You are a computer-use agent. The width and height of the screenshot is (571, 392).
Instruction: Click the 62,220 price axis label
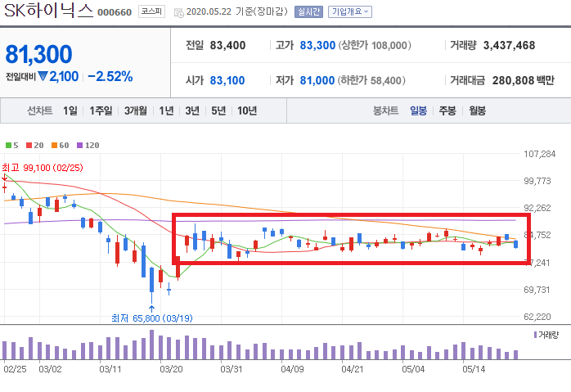point(537,317)
